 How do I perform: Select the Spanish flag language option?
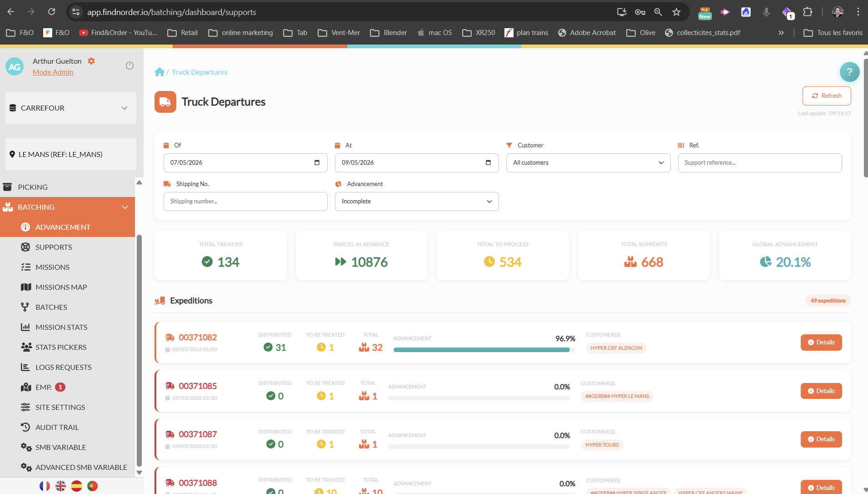pos(76,486)
